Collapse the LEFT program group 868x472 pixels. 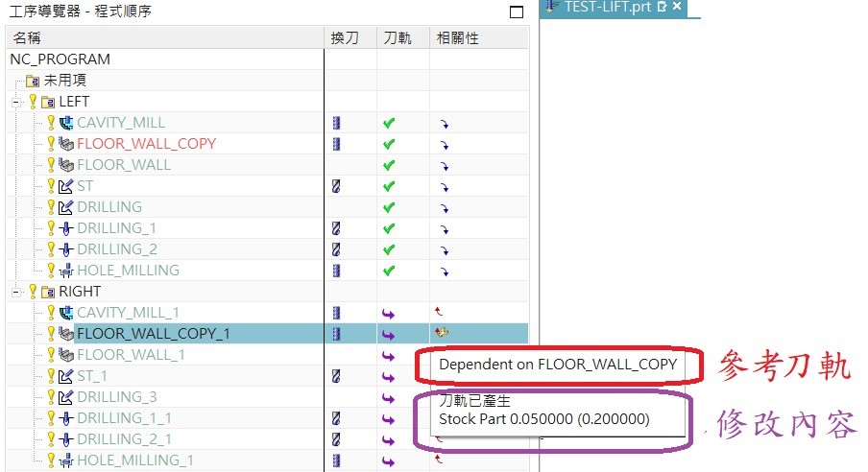pos(16,103)
